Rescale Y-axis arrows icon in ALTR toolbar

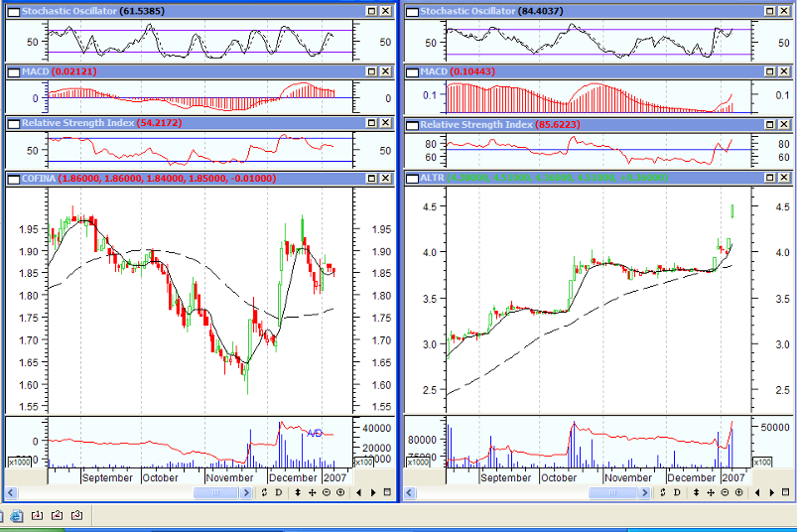tap(697, 492)
